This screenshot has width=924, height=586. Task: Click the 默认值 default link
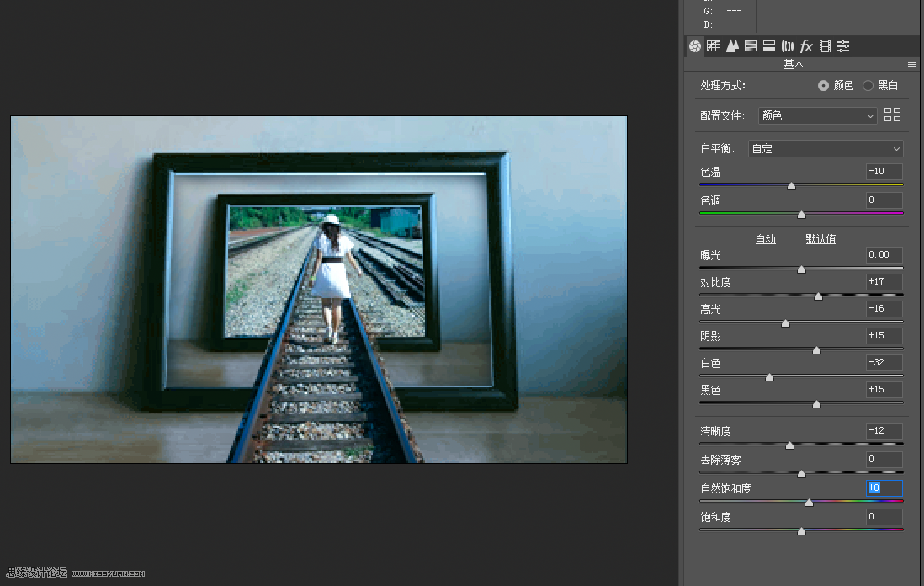pyautogui.click(x=820, y=239)
